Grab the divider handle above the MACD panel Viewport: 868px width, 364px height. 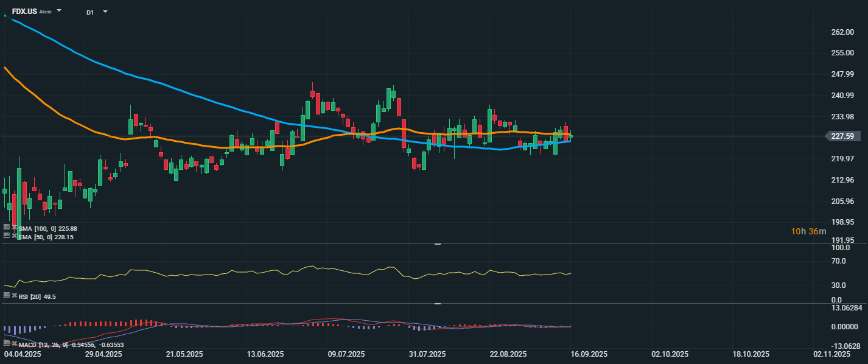point(437,303)
